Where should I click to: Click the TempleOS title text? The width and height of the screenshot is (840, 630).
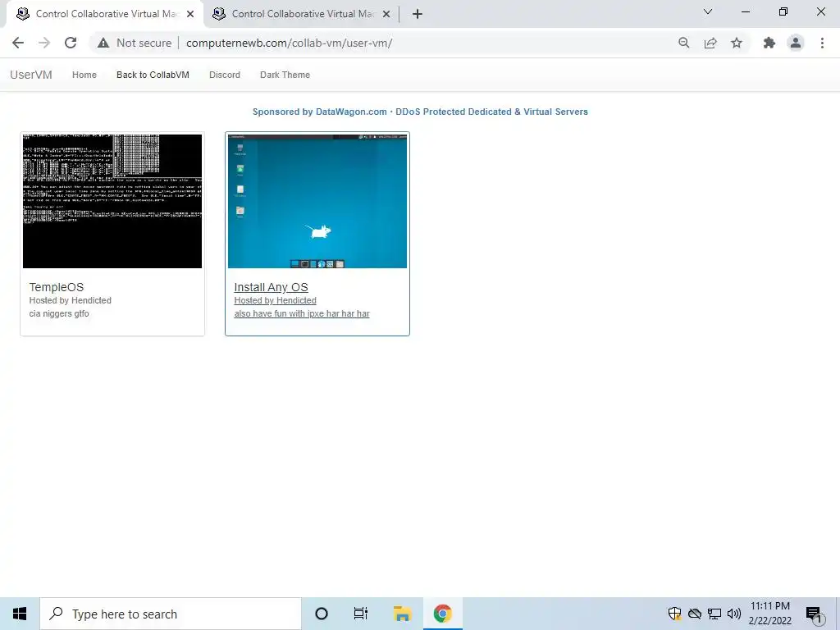[x=57, y=287]
